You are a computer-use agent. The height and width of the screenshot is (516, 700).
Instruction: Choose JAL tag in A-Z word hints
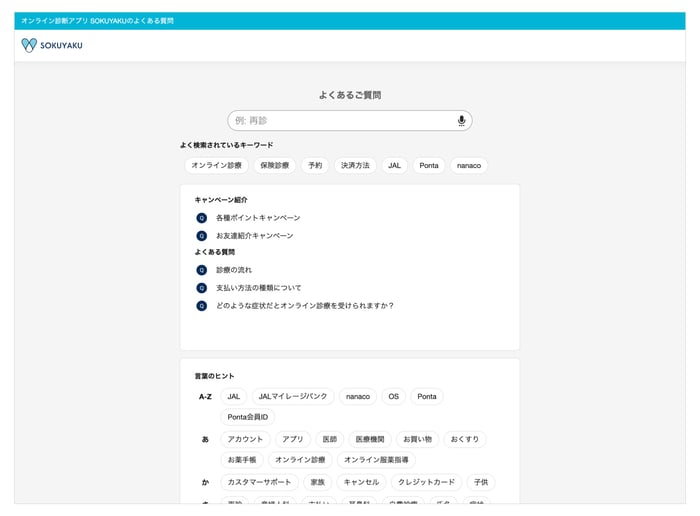[233, 396]
